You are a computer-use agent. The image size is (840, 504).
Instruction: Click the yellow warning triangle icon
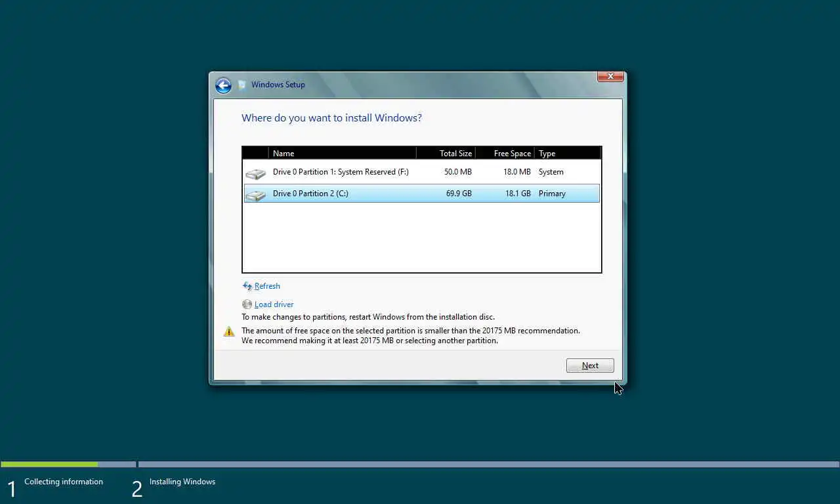coord(229,331)
